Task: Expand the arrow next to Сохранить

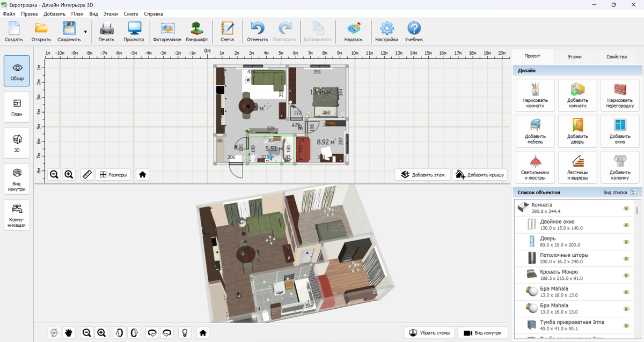Action: [x=85, y=32]
